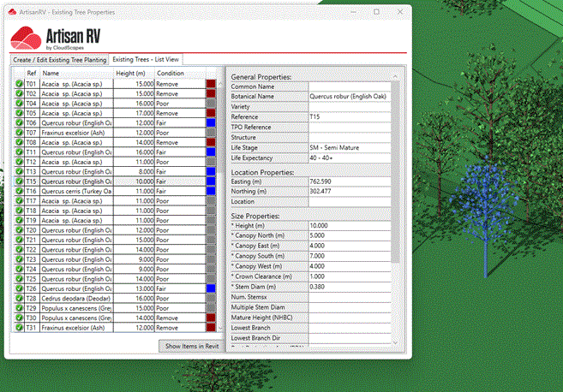The image size is (563, 392).
Task: Click the properties panel vertical scrollbar
Action: [x=396, y=171]
